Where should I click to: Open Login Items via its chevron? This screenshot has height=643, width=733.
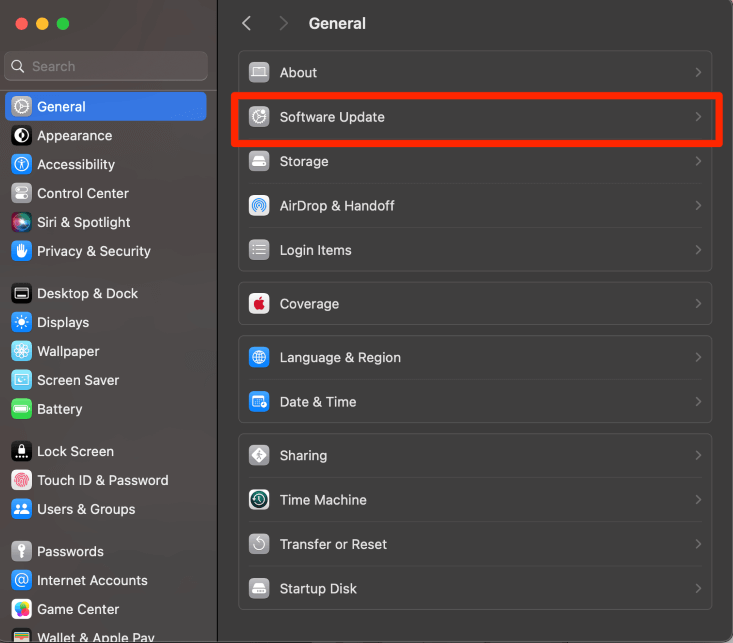697,250
